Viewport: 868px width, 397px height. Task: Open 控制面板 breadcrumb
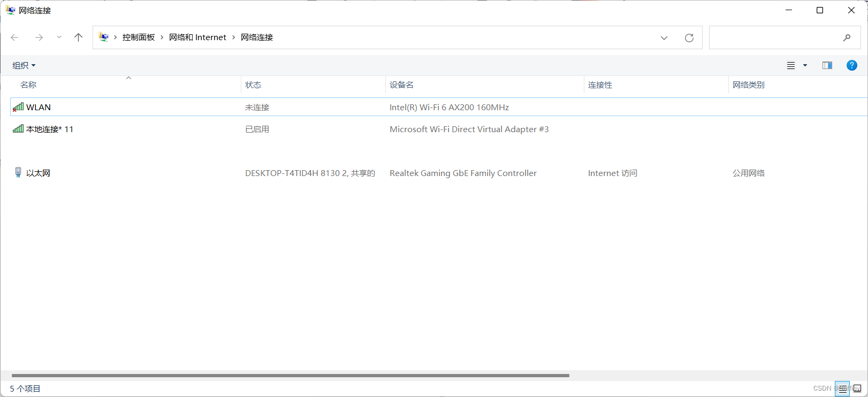[x=139, y=37]
